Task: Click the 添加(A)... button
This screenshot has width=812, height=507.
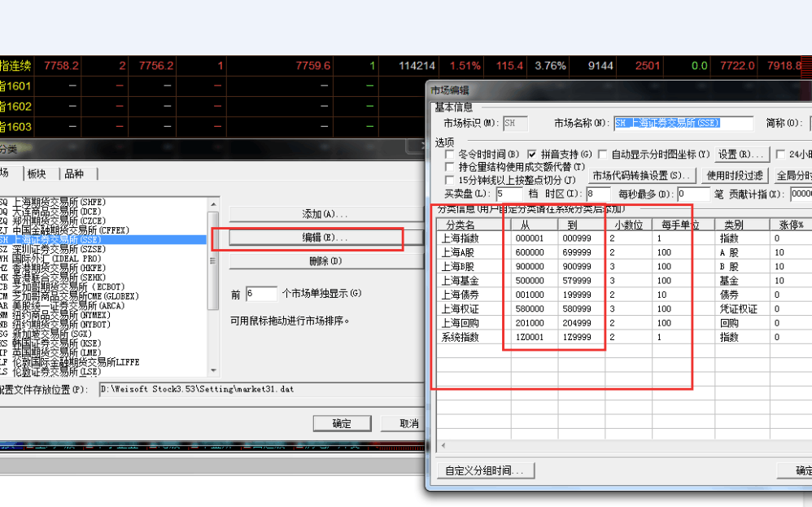Action: tap(325, 214)
